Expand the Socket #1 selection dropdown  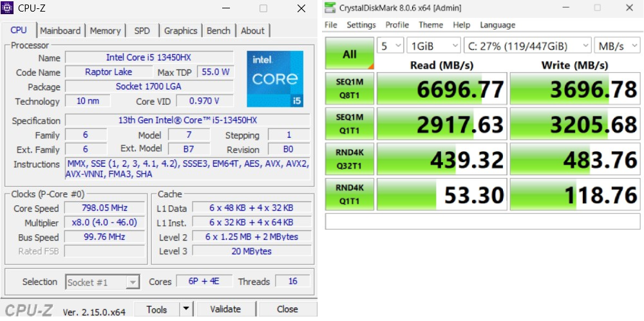click(x=103, y=282)
